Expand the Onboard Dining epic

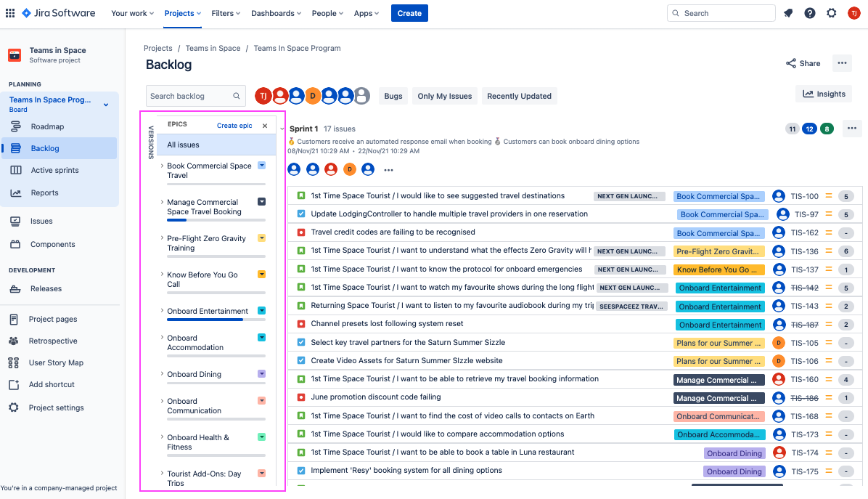[162, 374]
